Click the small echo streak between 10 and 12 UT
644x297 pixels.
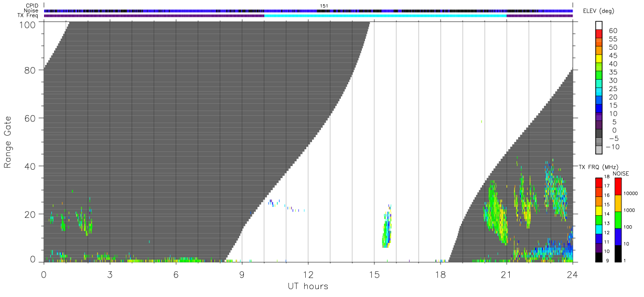286,205
